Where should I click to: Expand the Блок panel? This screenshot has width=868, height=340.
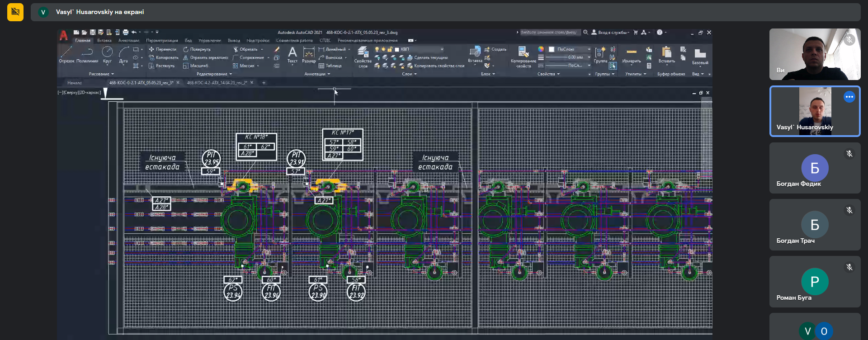tap(488, 74)
